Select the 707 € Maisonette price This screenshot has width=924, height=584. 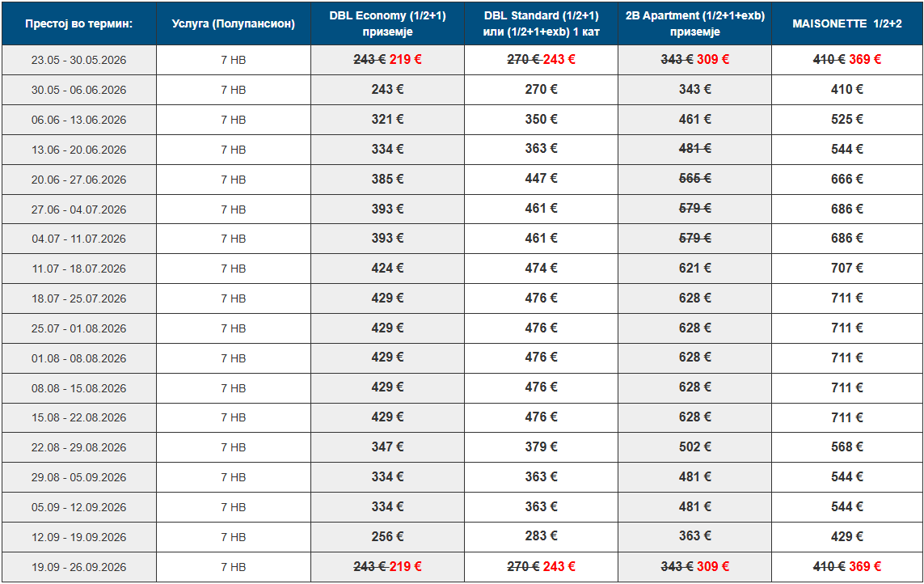click(847, 269)
